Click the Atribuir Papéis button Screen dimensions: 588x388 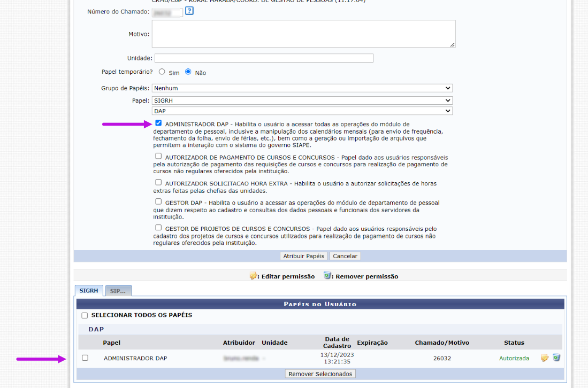[x=304, y=256]
